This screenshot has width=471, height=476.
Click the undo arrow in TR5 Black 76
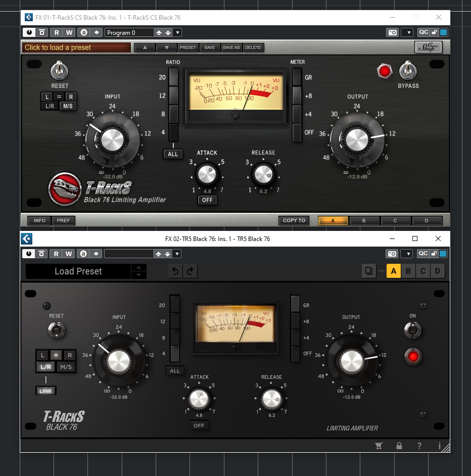(175, 271)
